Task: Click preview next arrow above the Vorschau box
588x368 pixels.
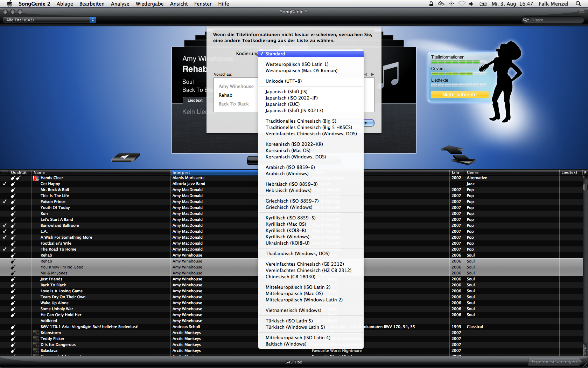Action: click(x=373, y=74)
